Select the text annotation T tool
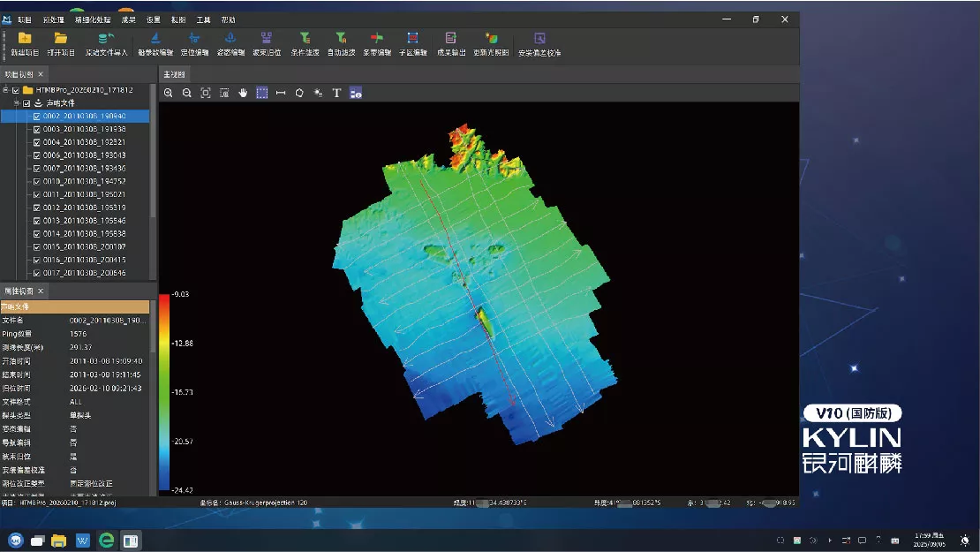This screenshot has width=980, height=552. coord(336,93)
